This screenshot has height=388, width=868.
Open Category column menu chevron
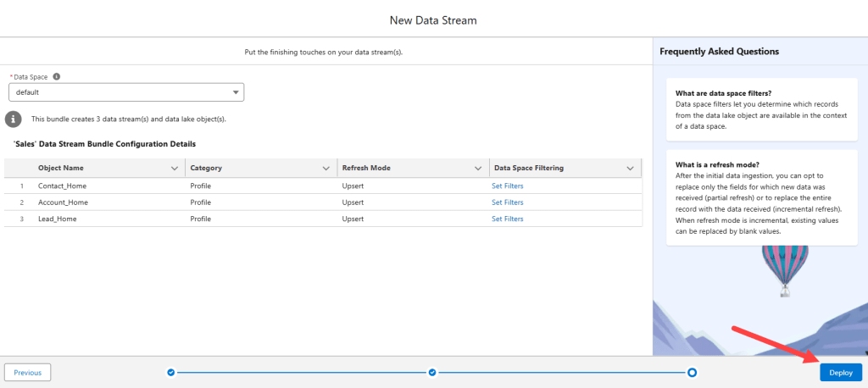(326, 169)
